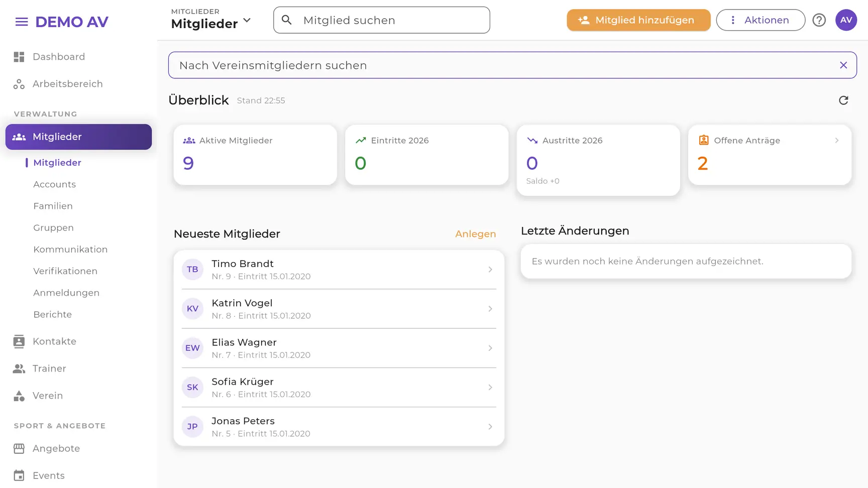Click the Dashboard sidebar icon

click(x=19, y=57)
